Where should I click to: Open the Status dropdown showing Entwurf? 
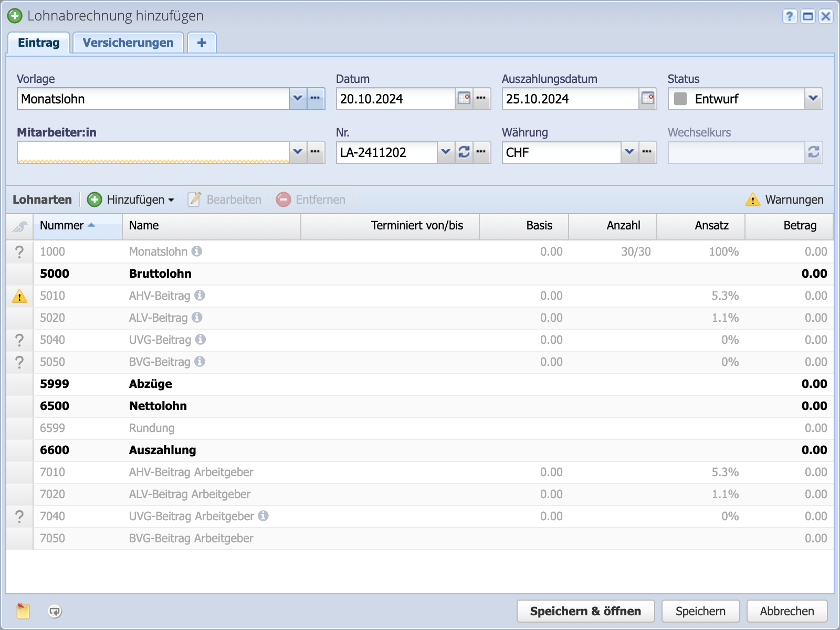[x=813, y=99]
